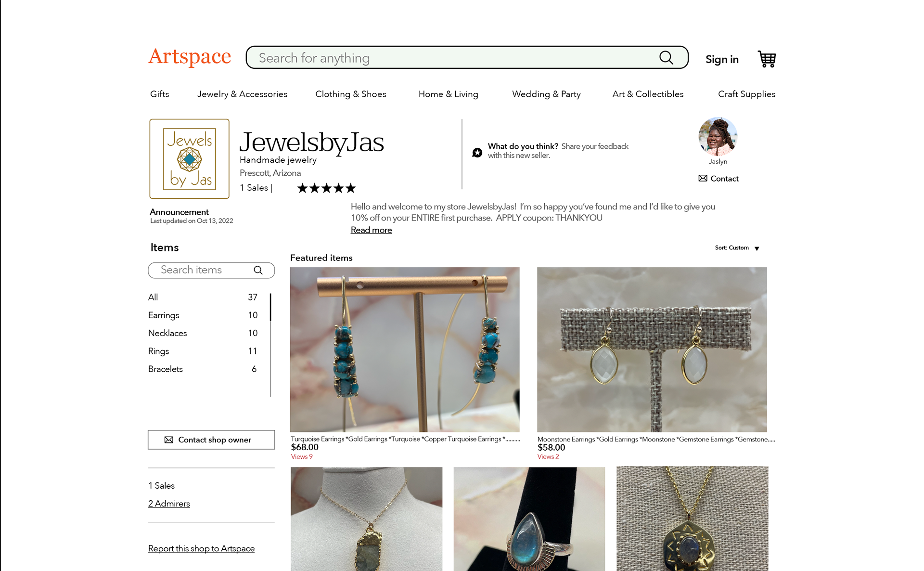Open the Jewelry & Accessories menu
This screenshot has width=924, height=571.
pos(242,94)
